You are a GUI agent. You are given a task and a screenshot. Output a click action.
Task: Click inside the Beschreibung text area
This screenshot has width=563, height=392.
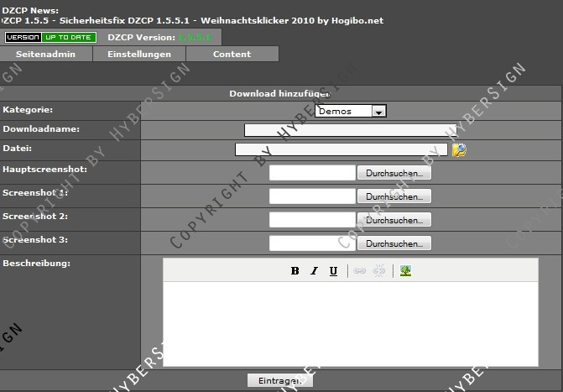pyautogui.click(x=350, y=323)
